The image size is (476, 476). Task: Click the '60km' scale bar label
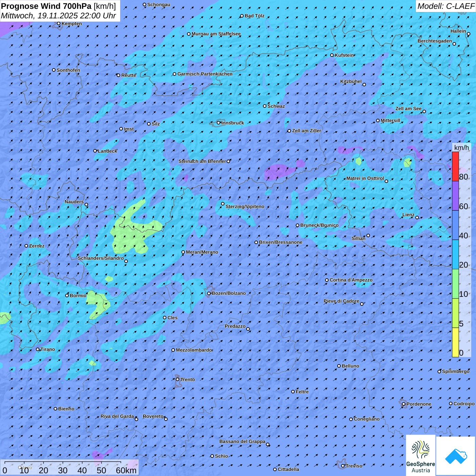(x=126, y=470)
